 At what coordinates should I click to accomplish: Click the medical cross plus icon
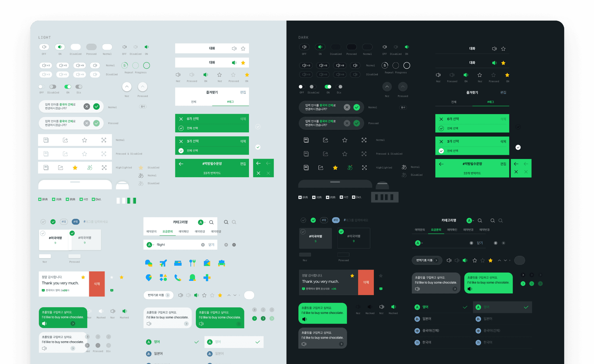coord(207,278)
